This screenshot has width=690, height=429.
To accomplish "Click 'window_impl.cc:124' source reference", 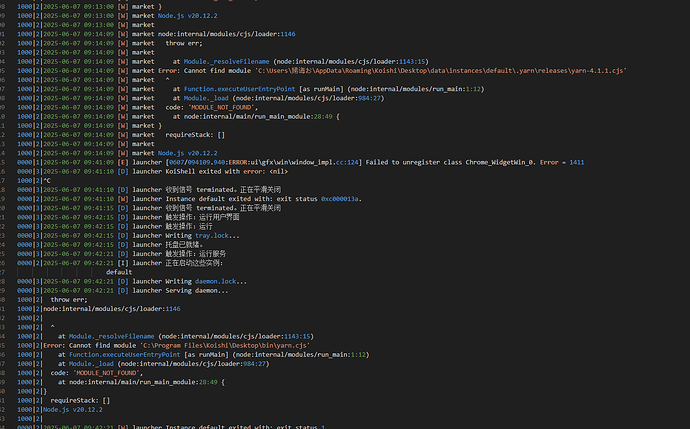I will pos(331,162).
